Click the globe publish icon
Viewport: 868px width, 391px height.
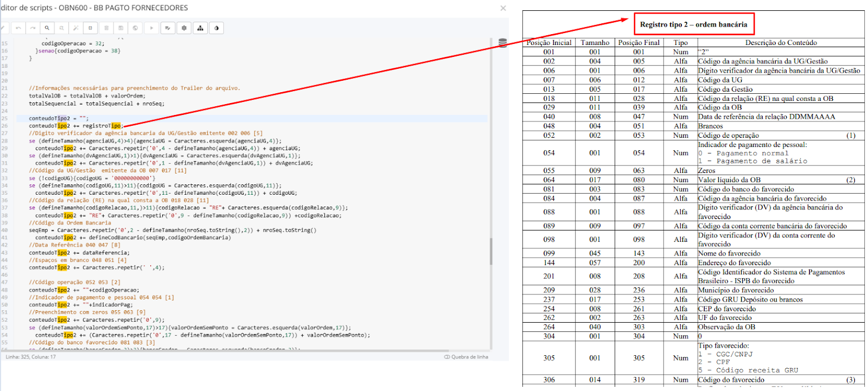[136, 28]
